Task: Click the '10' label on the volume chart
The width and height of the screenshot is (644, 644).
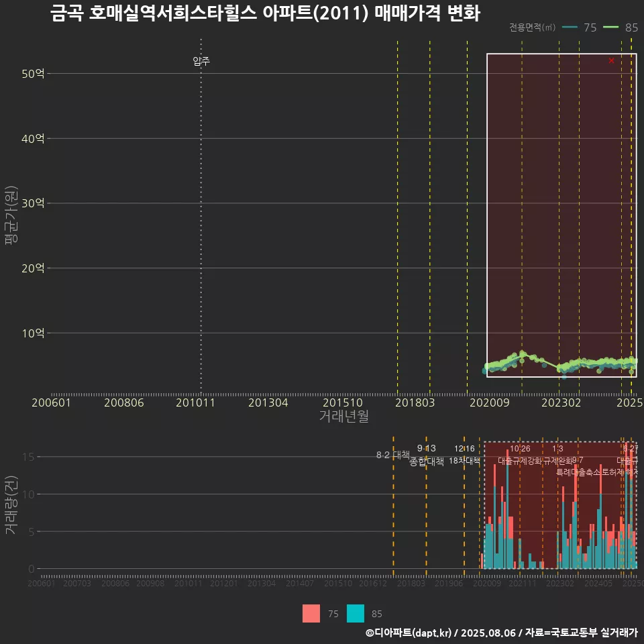Action: click(28, 494)
